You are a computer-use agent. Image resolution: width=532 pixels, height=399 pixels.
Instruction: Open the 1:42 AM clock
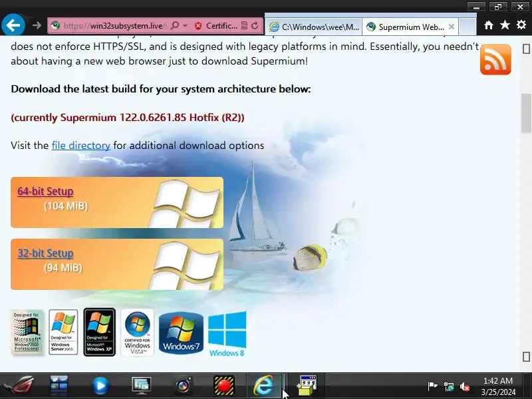tap(498, 386)
